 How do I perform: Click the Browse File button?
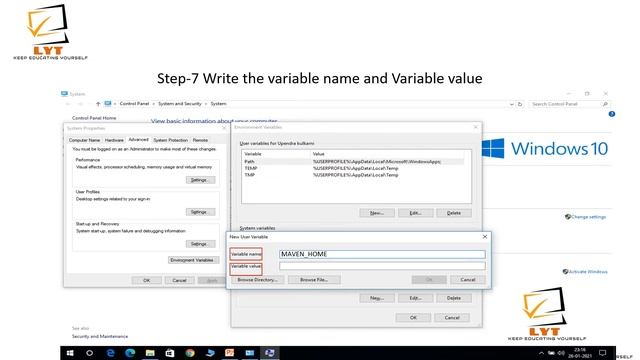tap(314, 280)
